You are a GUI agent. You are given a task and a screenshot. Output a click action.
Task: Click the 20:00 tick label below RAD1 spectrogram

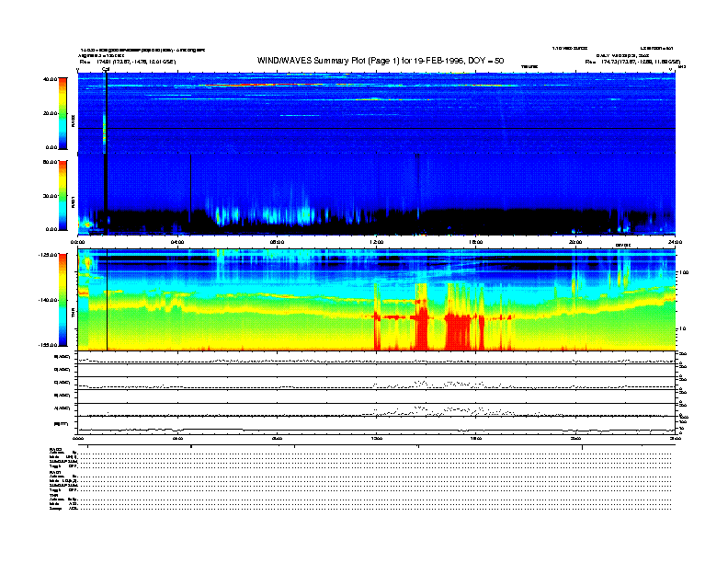tap(575, 242)
